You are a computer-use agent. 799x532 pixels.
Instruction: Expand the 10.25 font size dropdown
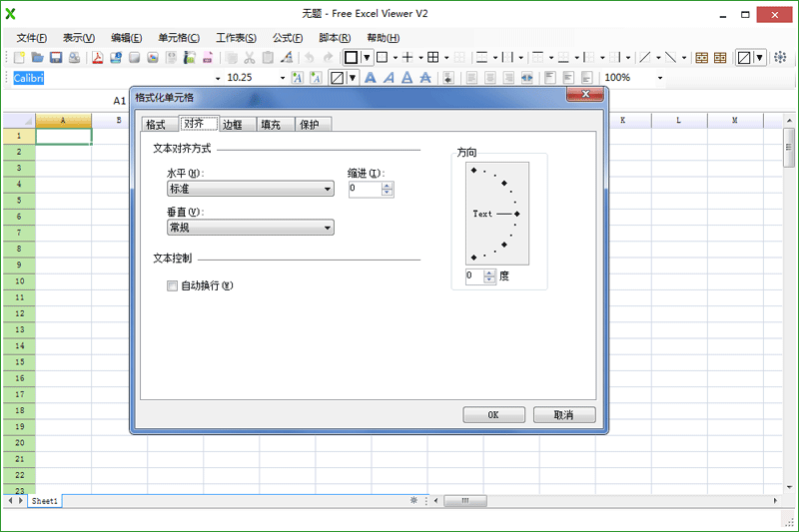tap(283, 79)
